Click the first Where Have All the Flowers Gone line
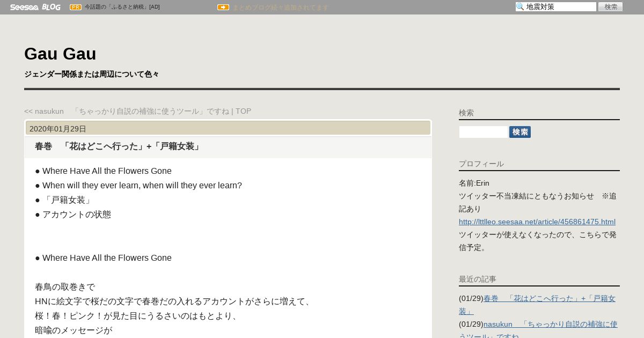 103,171
